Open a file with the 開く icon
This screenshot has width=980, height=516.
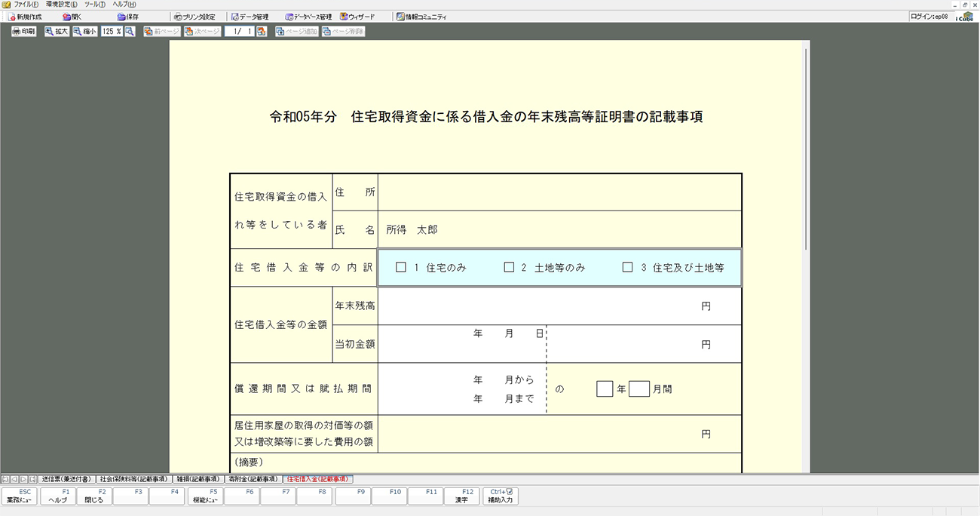coord(72,17)
